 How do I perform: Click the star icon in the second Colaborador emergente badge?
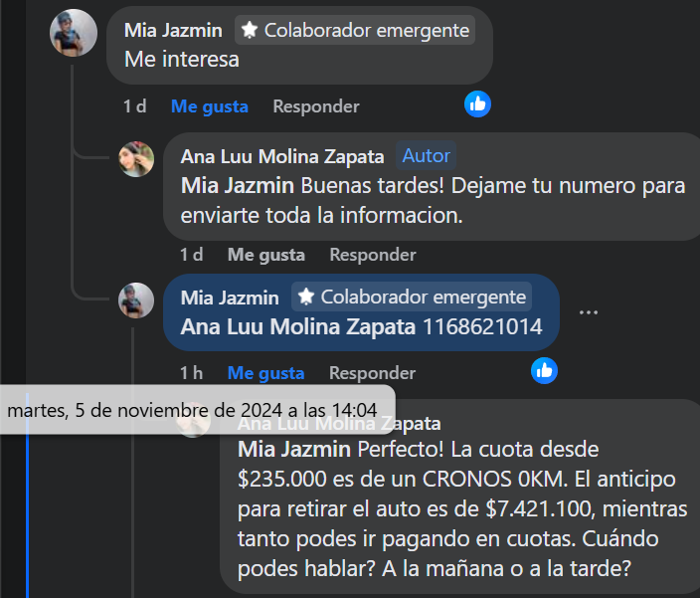pos(306,297)
